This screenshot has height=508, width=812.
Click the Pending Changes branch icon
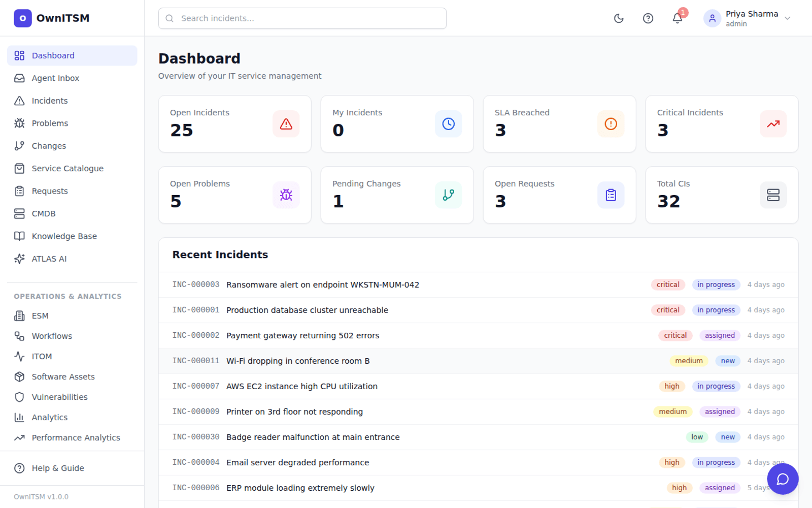(x=449, y=195)
